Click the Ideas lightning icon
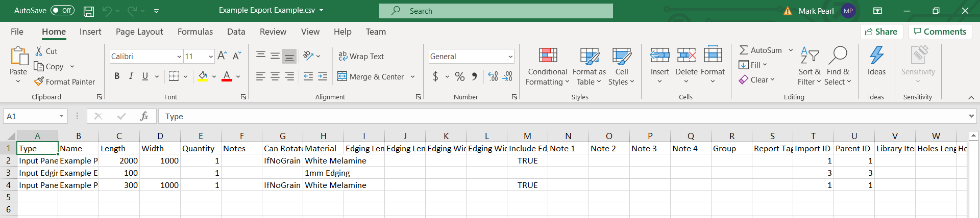Viewport: 980px width, 218px height. coord(876,55)
